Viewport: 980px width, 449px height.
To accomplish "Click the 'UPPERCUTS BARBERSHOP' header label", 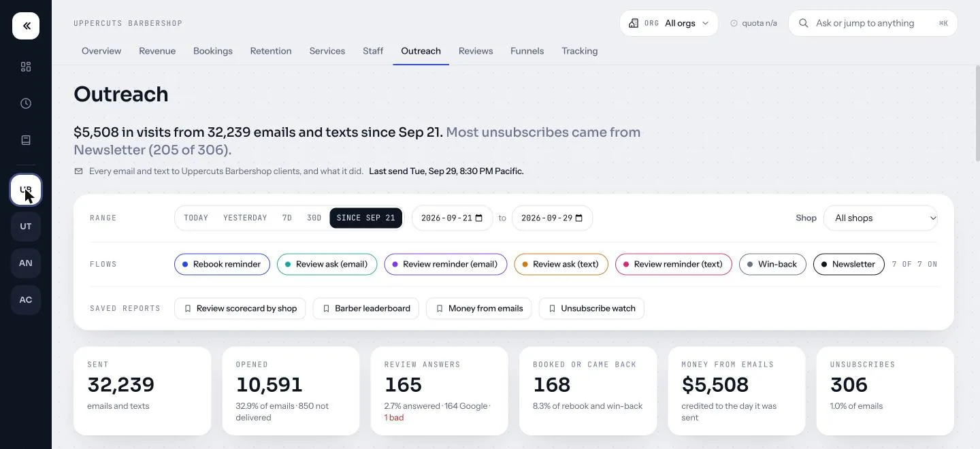I will point(128,23).
